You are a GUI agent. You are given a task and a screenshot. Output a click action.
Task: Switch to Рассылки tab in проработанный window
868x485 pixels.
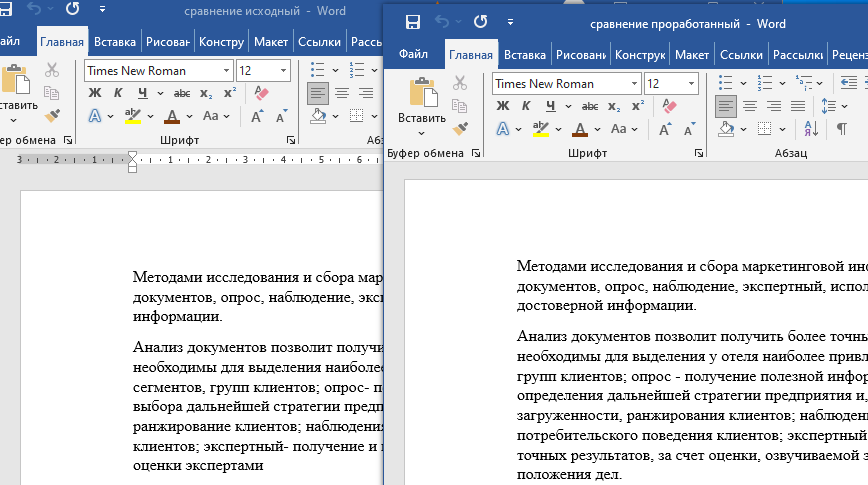click(x=798, y=55)
